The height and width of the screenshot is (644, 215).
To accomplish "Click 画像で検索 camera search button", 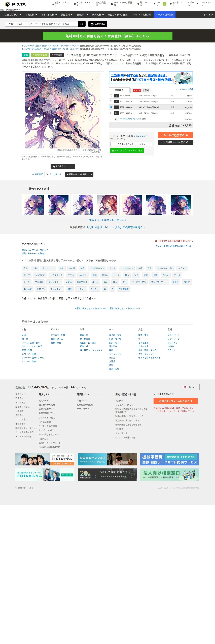I will [x=98, y=24].
